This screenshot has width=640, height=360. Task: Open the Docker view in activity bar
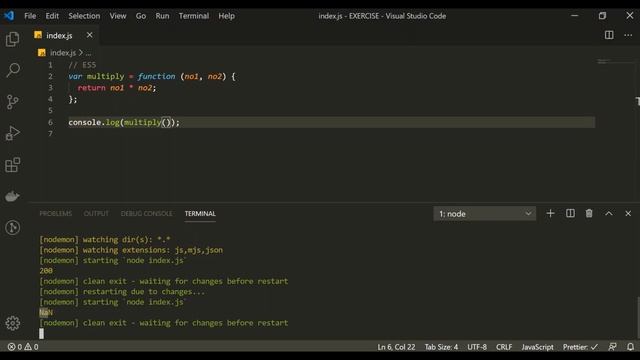coord(13,196)
